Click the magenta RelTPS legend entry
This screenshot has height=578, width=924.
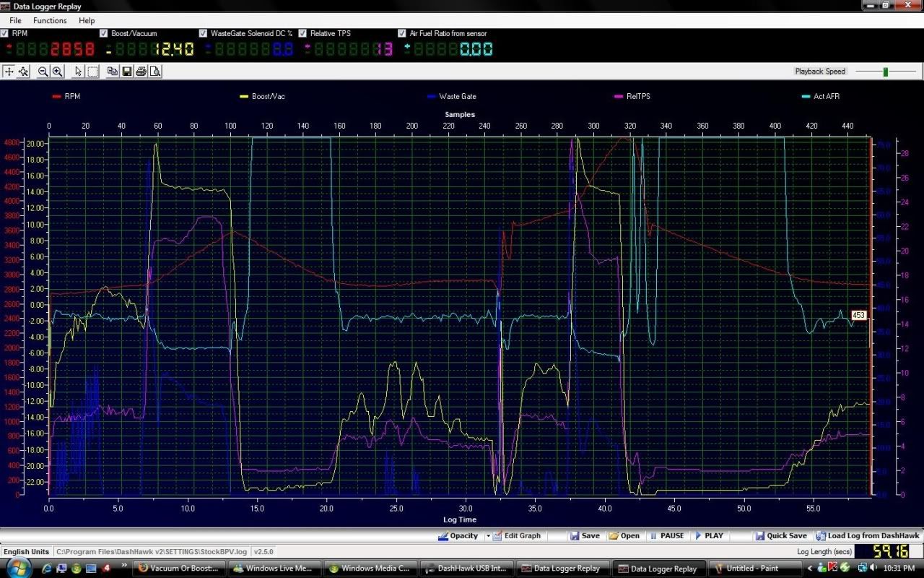click(632, 96)
